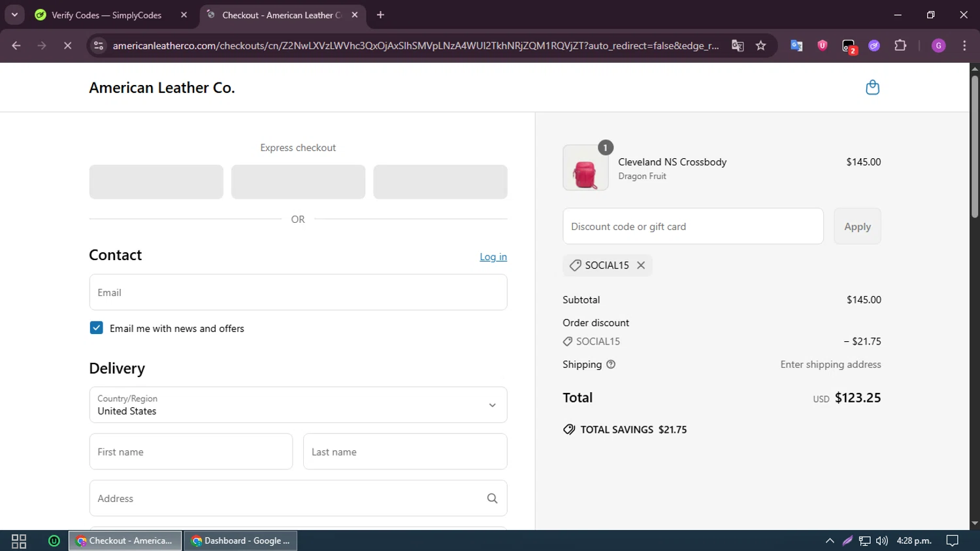Click the Cleveland NS Crossbody product thumbnail
Screen dimensions: 980x551
pyautogui.click(x=585, y=168)
